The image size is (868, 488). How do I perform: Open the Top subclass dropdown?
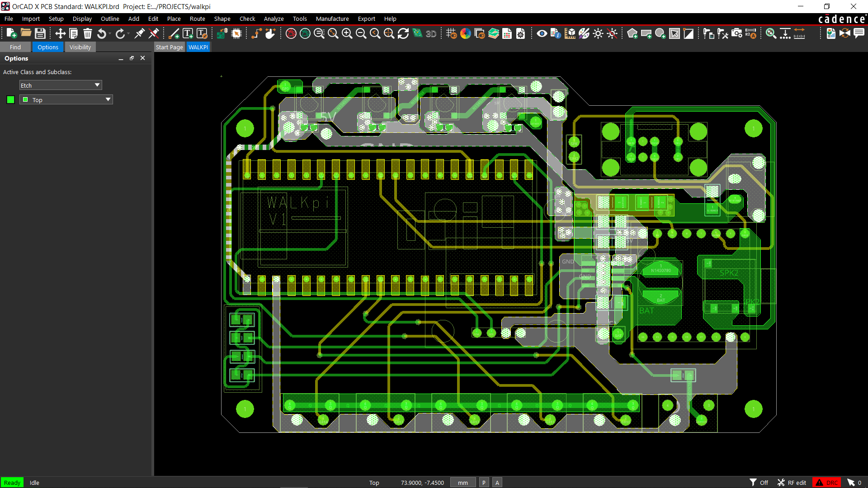(66, 99)
